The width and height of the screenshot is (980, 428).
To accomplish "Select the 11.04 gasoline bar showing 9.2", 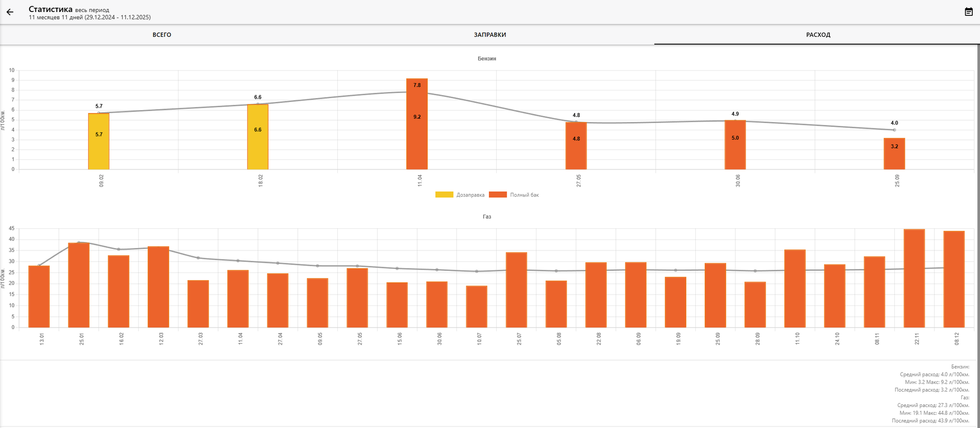I will pos(417,124).
